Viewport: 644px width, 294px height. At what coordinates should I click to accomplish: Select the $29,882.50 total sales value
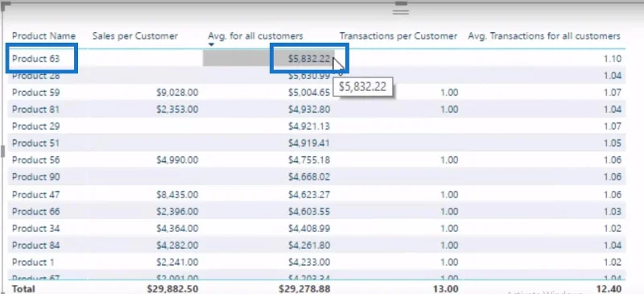pyautogui.click(x=172, y=288)
